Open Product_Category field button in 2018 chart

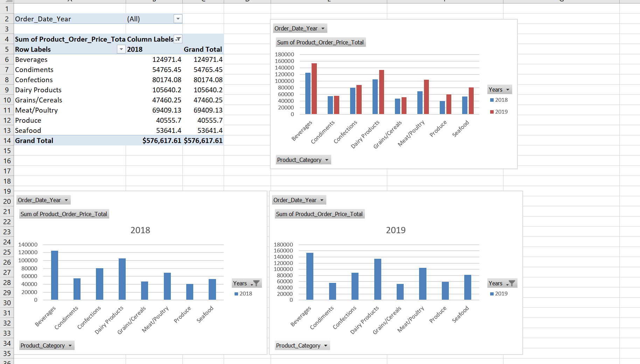[47, 345]
